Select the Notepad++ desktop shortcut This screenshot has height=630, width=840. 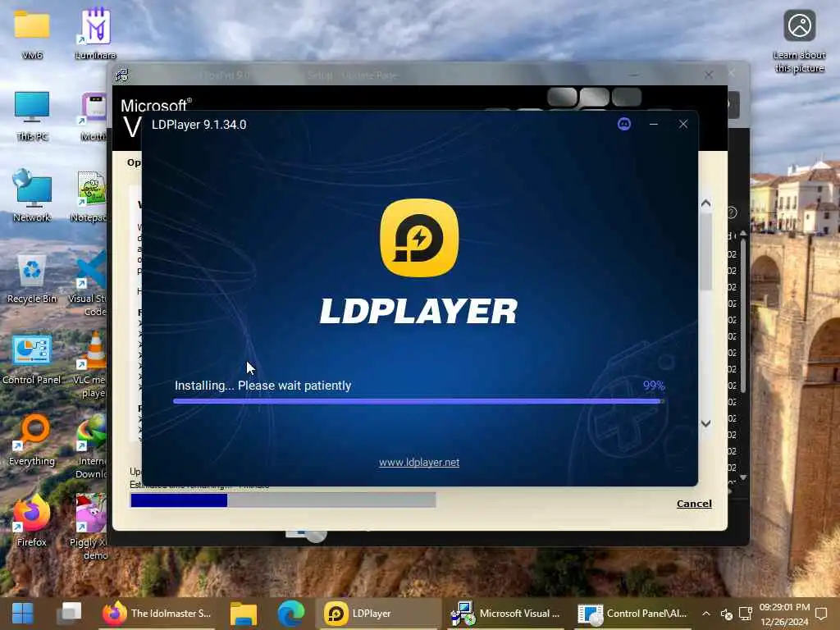point(90,196)
